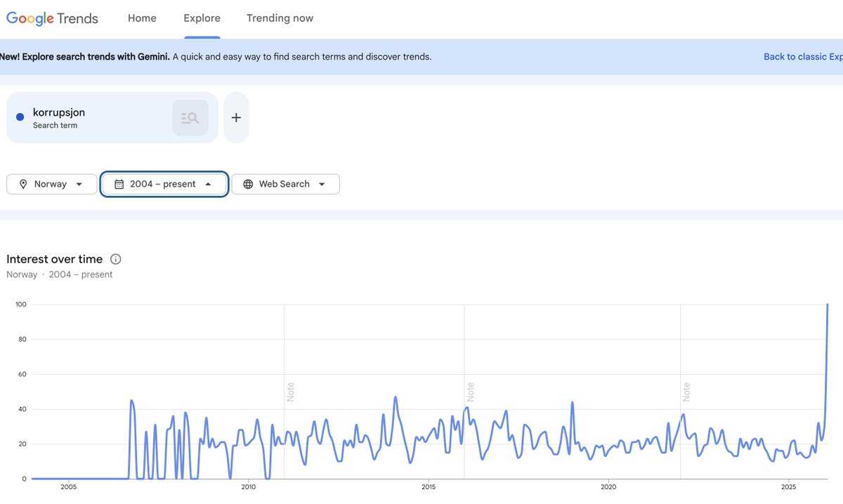Viewport: 843px width, 504px height.
Task: Click the help icon beside Interest over time
Action: click(x=116, y=259)
